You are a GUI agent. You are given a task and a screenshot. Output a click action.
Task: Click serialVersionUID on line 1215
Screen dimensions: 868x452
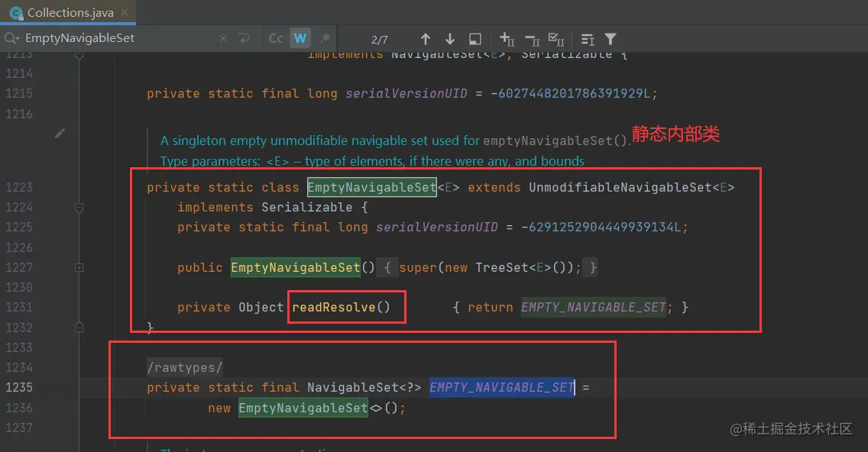[406, 93]
